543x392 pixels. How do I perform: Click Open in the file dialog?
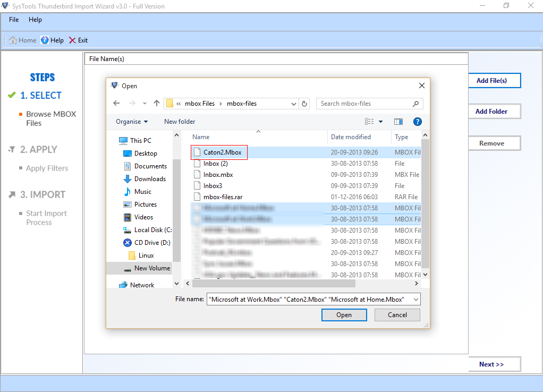pyautogui.click(x=344, y=315)
